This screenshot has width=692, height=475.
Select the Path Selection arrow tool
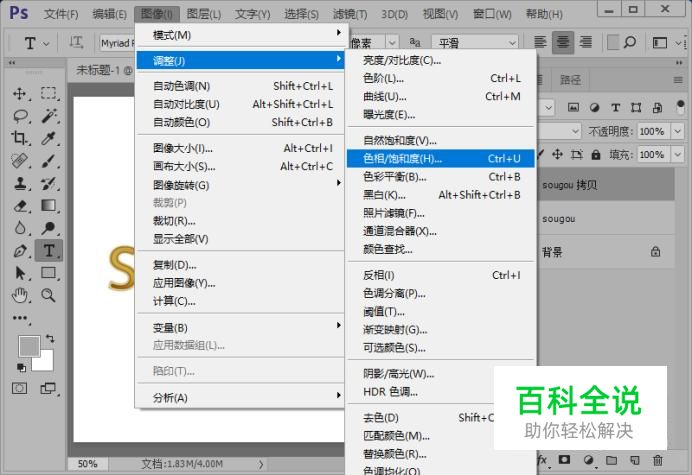click(20, 273)
